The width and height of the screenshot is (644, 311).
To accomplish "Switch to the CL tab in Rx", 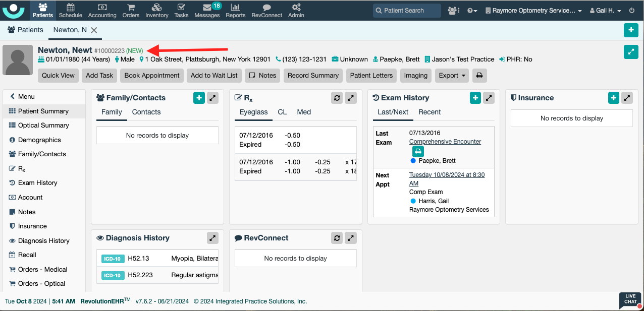I will [282, 112].
